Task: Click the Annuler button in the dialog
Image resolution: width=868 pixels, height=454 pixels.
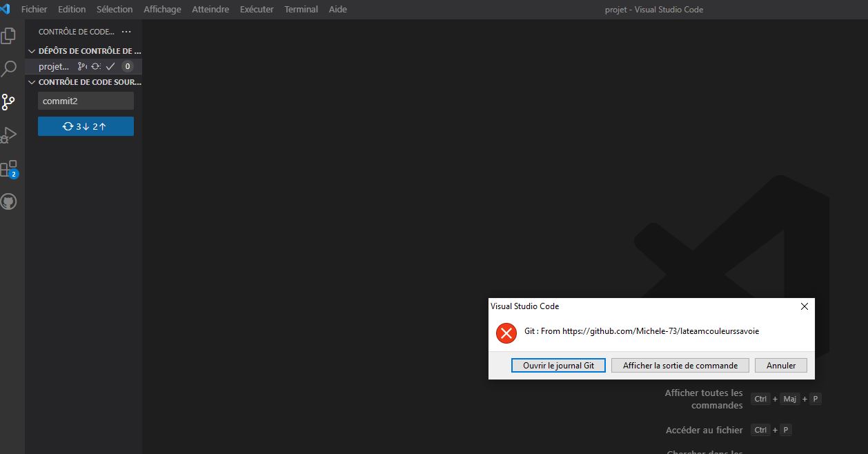Action: tap(781, 366)
